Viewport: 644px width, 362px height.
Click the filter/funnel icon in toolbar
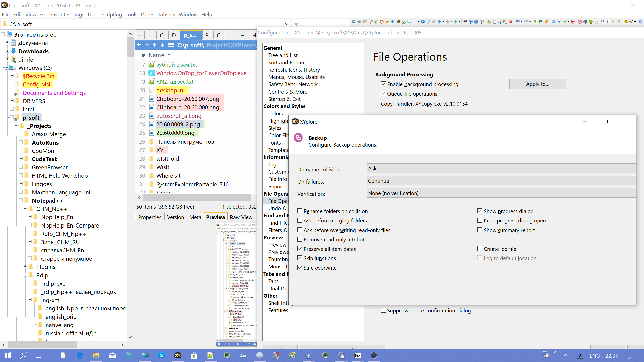[x=296, y=24]
